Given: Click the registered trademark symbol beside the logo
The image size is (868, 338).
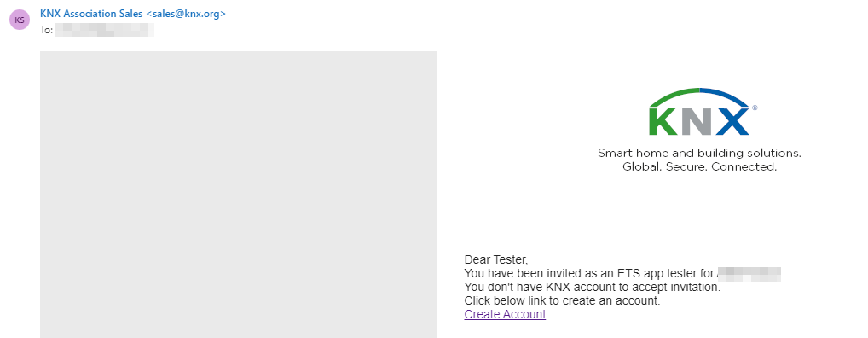Looking at the screenshot, I should point(755,108).
